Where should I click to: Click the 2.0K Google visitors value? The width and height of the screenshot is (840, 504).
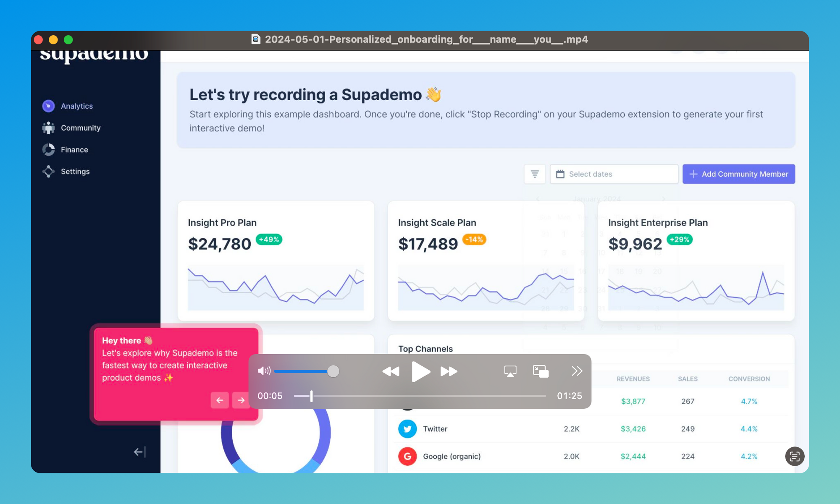[x=572, y=456]
